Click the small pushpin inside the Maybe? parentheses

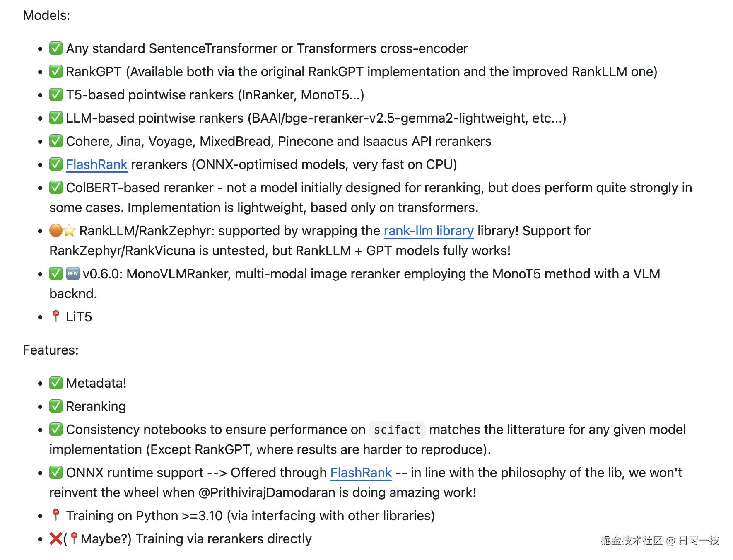pos(74,538)
